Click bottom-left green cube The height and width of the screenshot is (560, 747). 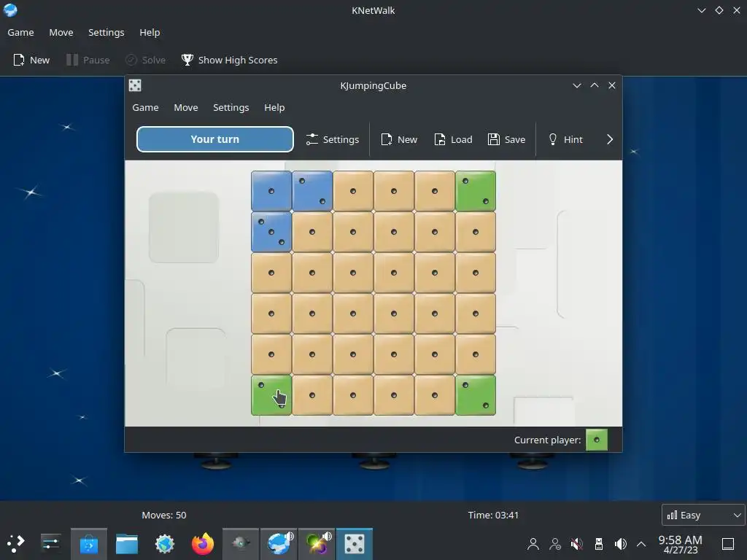tap(271, 395)
